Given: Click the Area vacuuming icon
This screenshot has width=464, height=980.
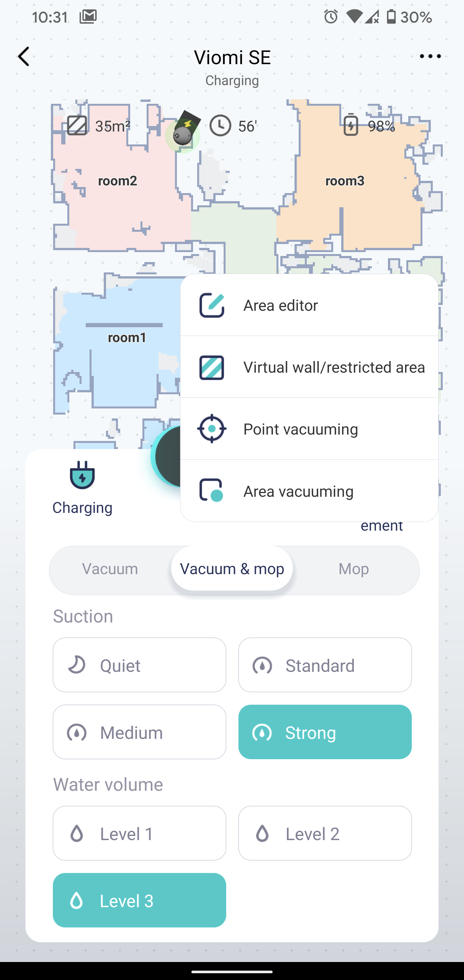Looking at the screenshot, I should click(211, 490).
